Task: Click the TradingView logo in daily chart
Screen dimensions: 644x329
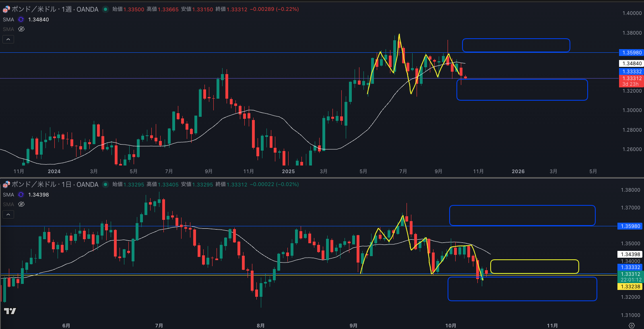Action: pos(10,311)
